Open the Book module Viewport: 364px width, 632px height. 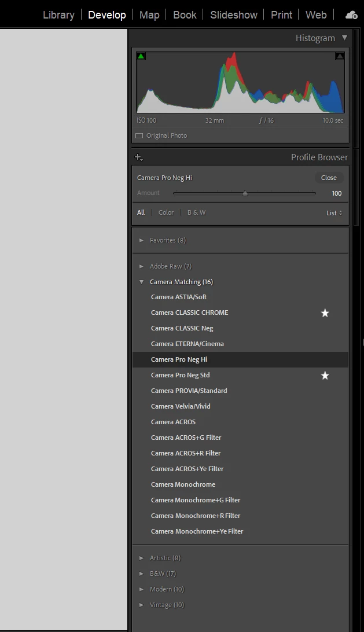coord(185,15)
